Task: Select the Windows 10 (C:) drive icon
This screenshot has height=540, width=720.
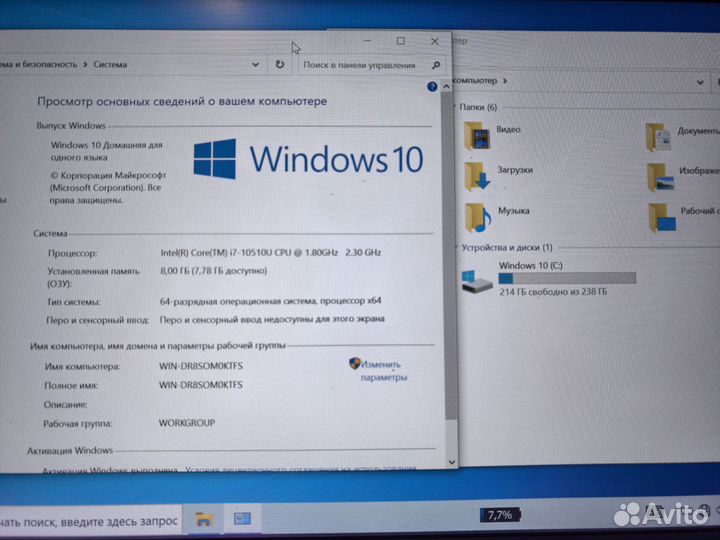Action: pos(477,281)
